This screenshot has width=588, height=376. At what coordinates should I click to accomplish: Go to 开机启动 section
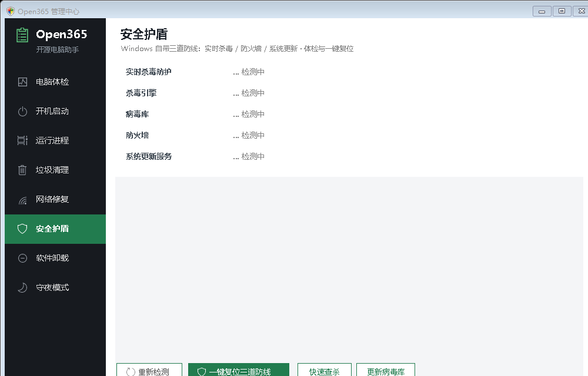click(x=55, y=111)
